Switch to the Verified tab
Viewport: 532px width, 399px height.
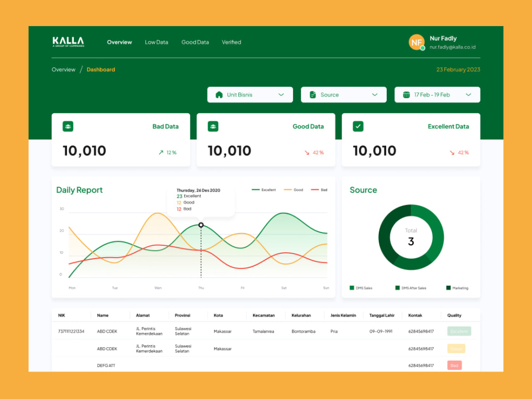(x=231, y=42)
